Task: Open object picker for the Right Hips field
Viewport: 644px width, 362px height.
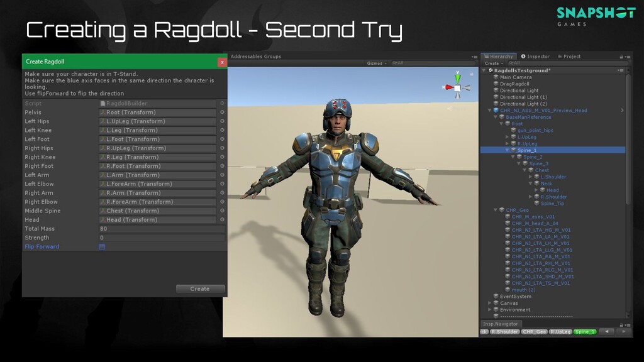Action: 222,148
